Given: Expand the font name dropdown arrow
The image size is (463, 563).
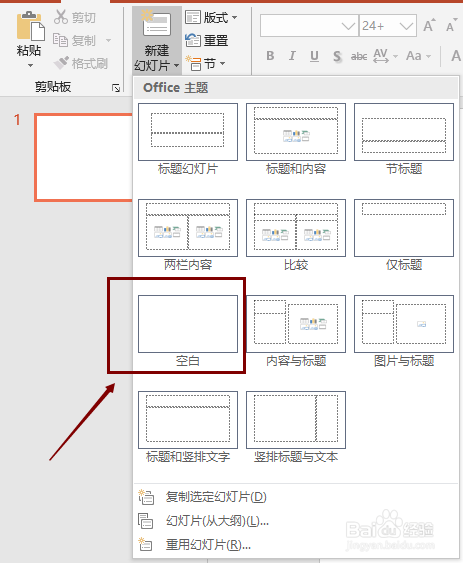Looking at the screenshot, I should [348, 26].
